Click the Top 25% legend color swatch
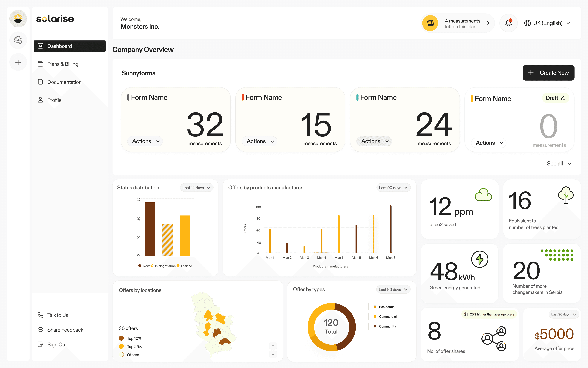Screen dimensions: 588x368 (x=121, y=346)
